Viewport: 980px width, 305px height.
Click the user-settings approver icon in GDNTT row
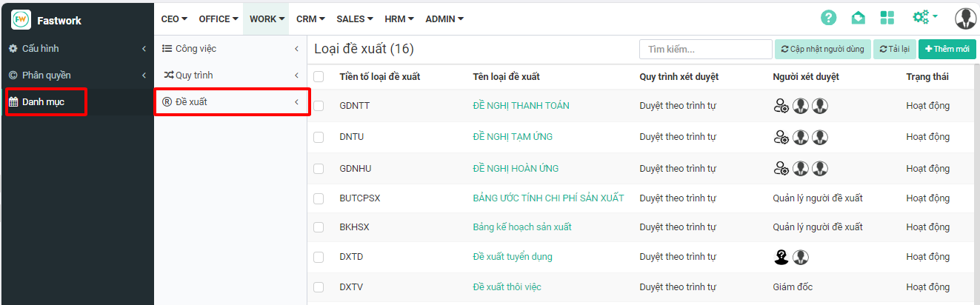click(781, 106)
